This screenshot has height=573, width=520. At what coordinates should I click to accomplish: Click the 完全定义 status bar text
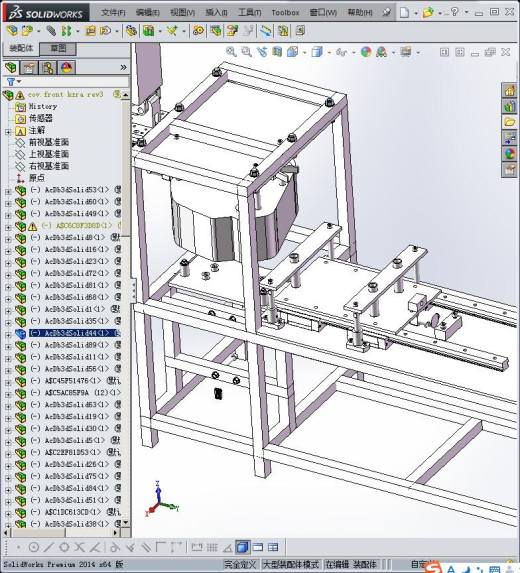point(240,565)
